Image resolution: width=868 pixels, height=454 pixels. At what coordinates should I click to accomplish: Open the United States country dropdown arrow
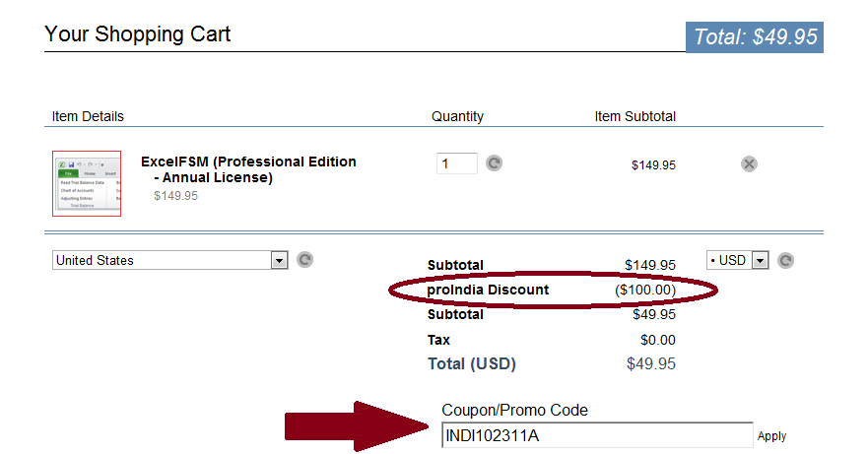[x=280, y=260]
